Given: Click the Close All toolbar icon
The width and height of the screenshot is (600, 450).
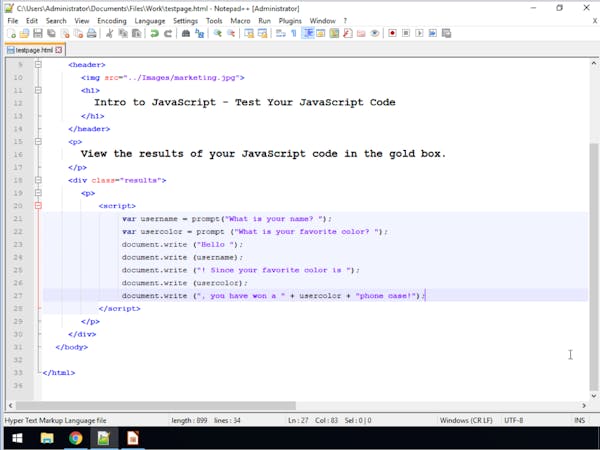Looking at the screenshot, I should 78,34.
